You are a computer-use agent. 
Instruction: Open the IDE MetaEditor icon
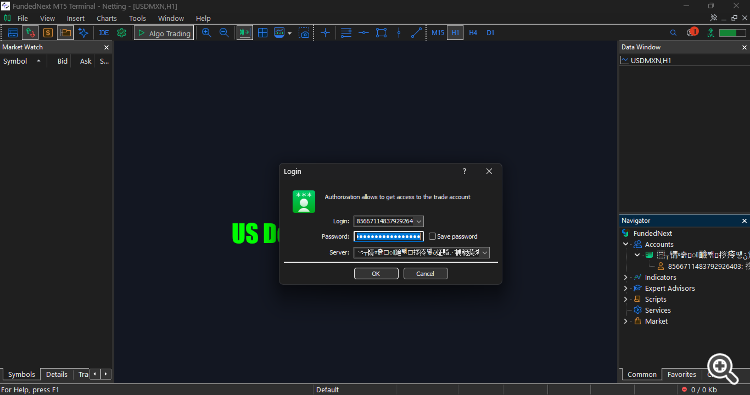coord(104,33)
